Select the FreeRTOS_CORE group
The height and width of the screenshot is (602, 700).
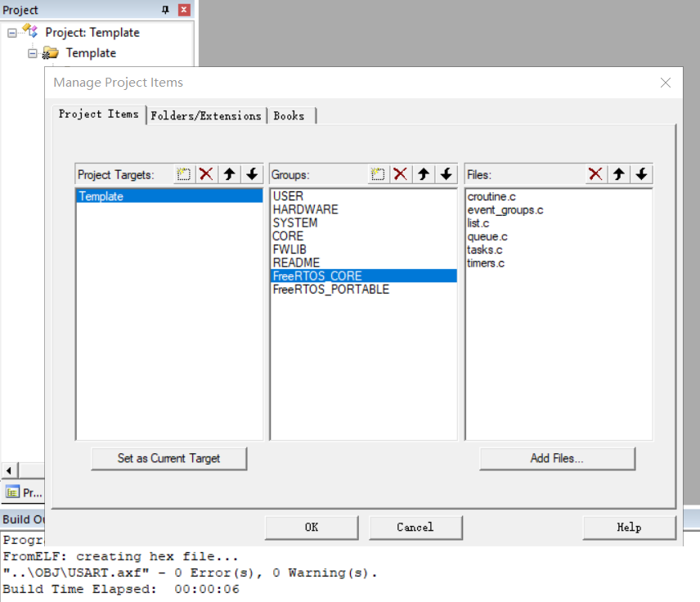click(364, 276)
